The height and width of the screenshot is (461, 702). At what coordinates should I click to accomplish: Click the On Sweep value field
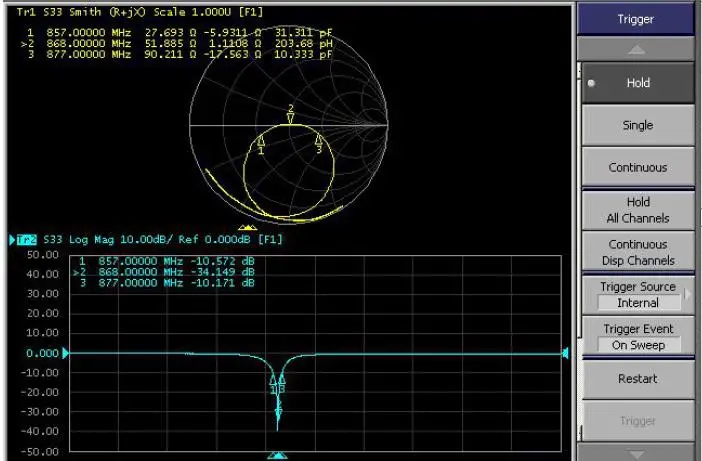coord(638,345)
